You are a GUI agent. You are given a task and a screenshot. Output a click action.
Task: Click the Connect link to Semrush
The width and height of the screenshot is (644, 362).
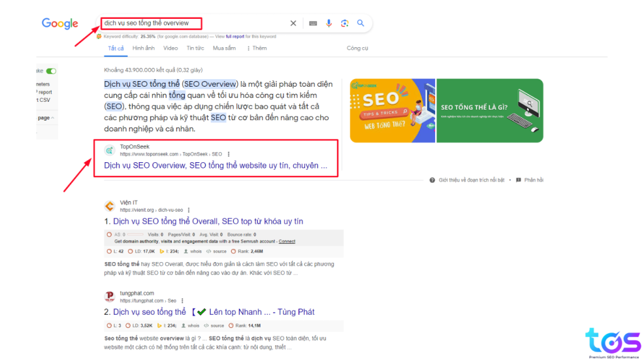click(287, 241)
